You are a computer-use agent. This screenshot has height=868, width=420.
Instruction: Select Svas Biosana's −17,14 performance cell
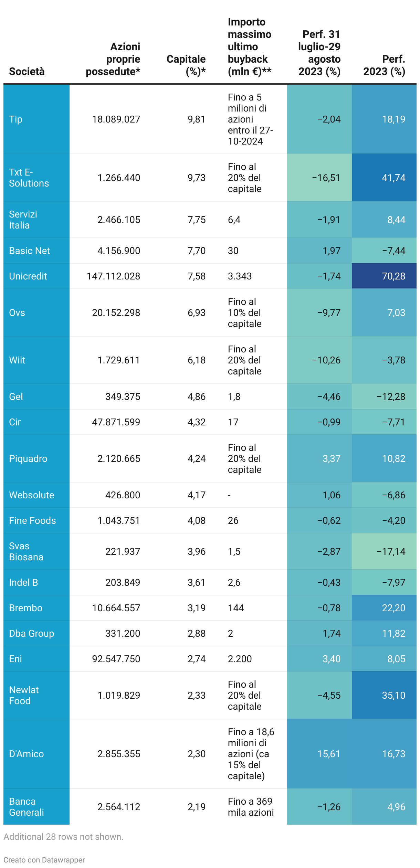click(391, 551)
